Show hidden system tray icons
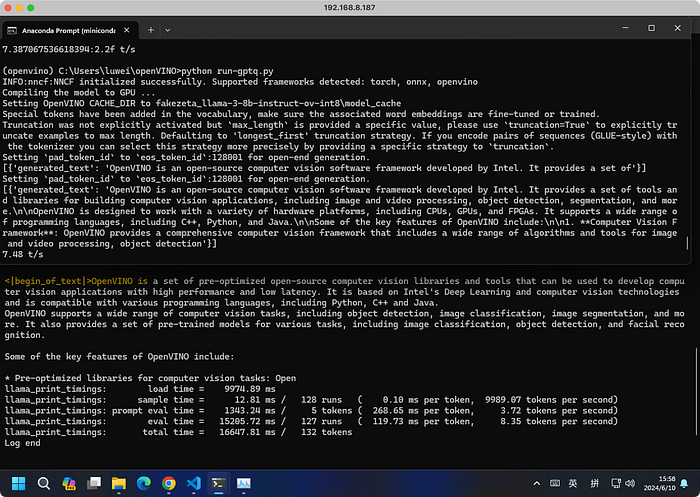700x497 pixels. point(537,483)
